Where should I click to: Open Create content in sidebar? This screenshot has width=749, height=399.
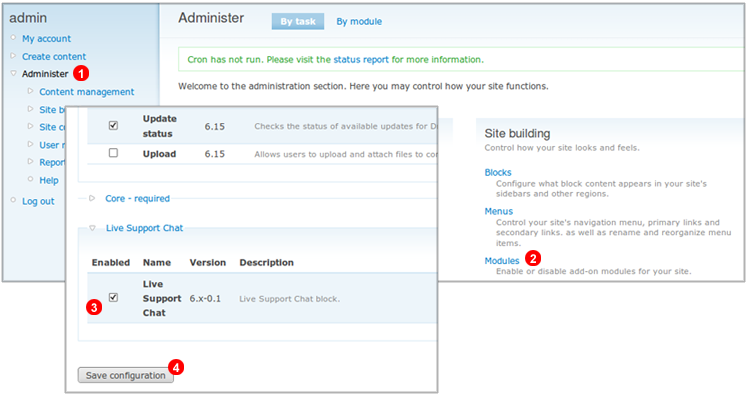54,56
